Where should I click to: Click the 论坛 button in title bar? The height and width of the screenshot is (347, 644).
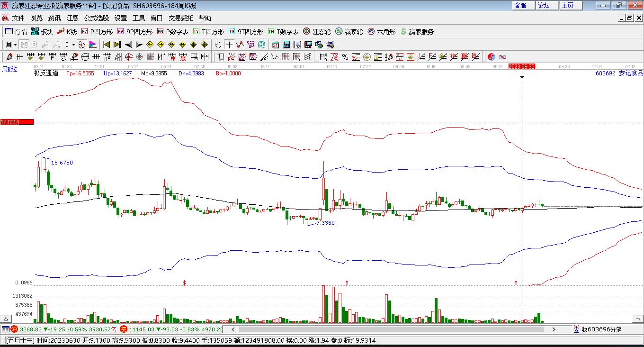544,5
